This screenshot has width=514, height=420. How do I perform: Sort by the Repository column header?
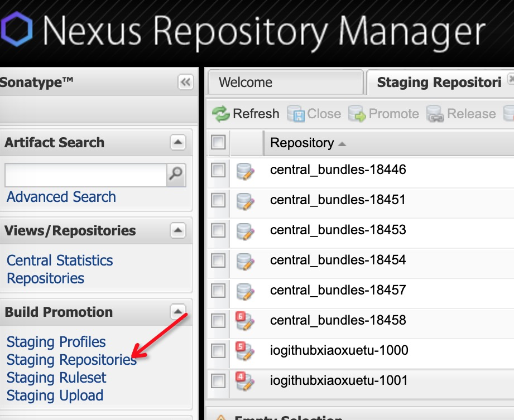pyautogui.click(x=308, y=143)
